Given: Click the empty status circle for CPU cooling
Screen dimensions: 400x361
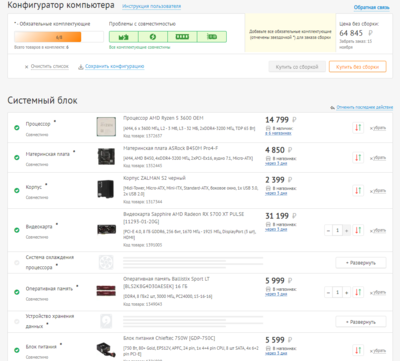Looking at the screenshot, I should (x=17, y=263).
